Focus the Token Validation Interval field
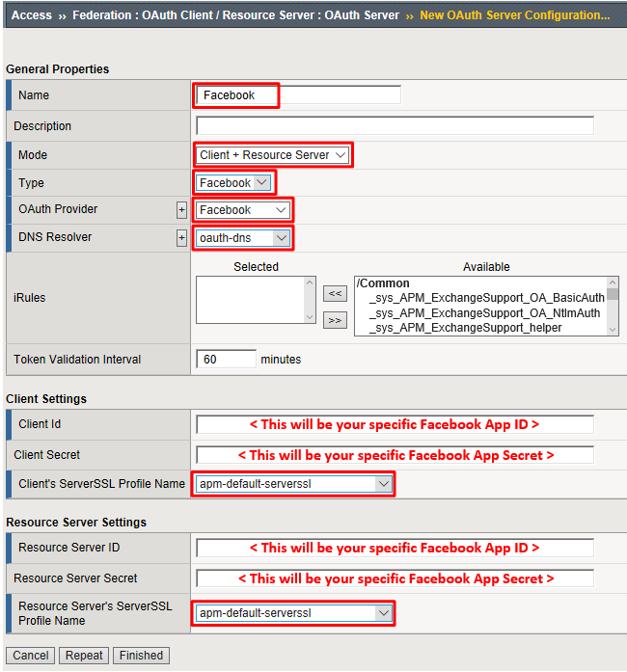Screen dimensions: 627x672 click(x=226, y=359)
